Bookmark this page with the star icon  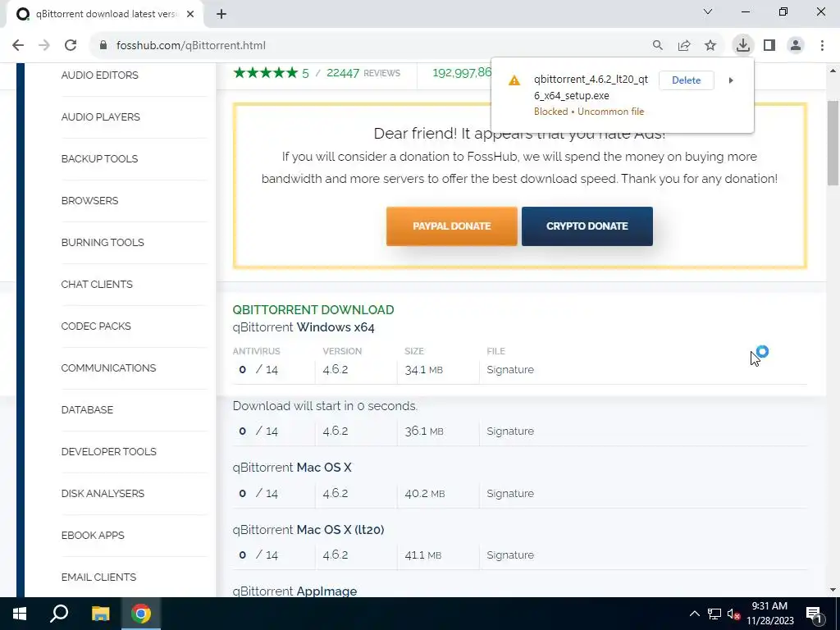(710, 46)
